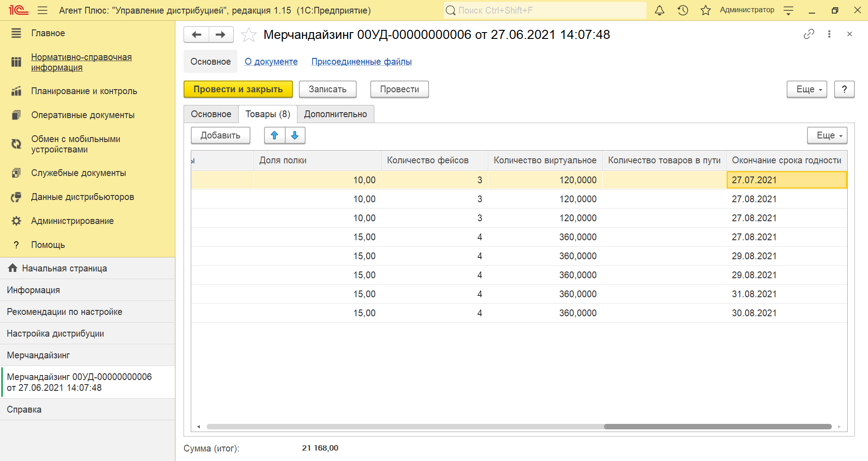The image size is (868, 461).
Task: Expand the upper Еще dropdown menu
Action: point(807,89)
